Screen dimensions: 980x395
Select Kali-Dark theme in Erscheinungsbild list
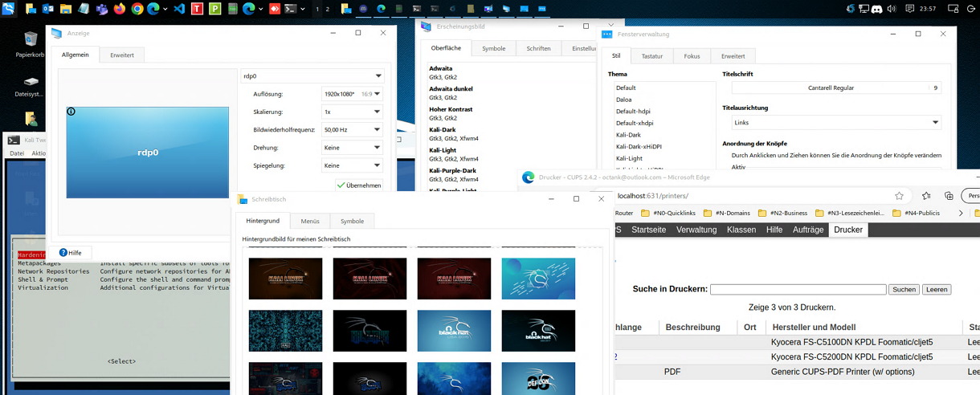(x=452, y=133)
